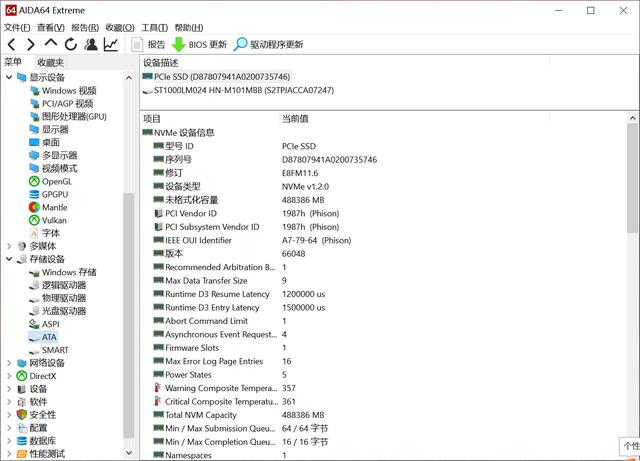This screenshot has width=640, height=461.
Task: Select 图形处理器(GPU) tree item
Action: pyautogui.click(x=68, y=116)
